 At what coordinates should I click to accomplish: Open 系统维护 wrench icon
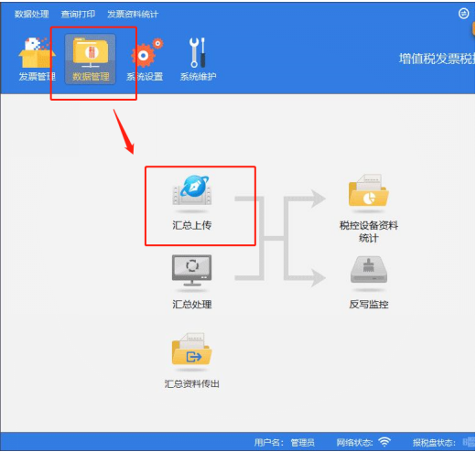coord(198,52)
